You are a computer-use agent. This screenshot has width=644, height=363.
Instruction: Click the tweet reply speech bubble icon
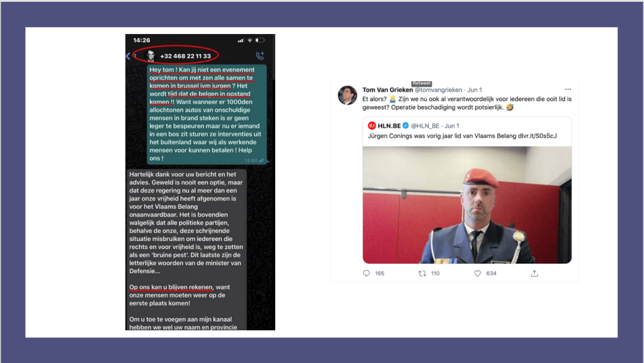366,273
